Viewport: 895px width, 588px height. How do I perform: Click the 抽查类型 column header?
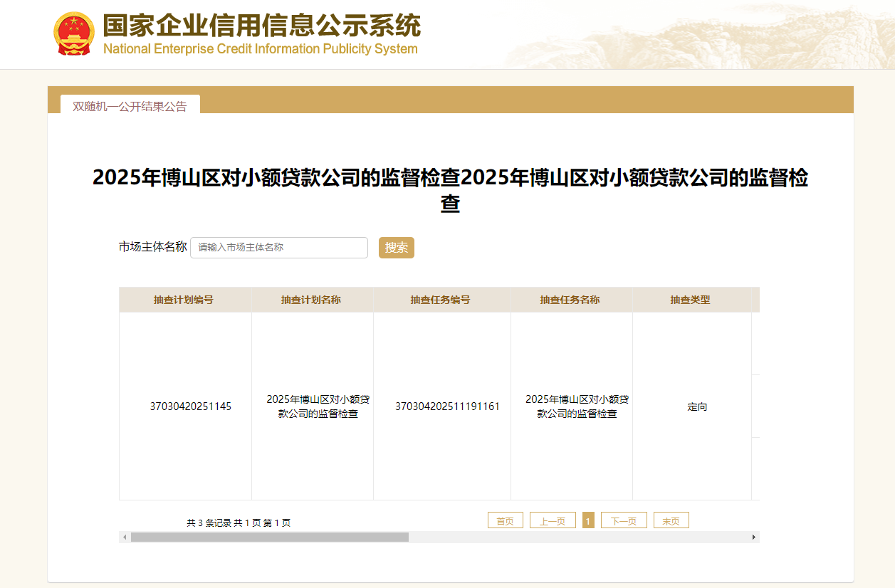(x=690, y=300)
